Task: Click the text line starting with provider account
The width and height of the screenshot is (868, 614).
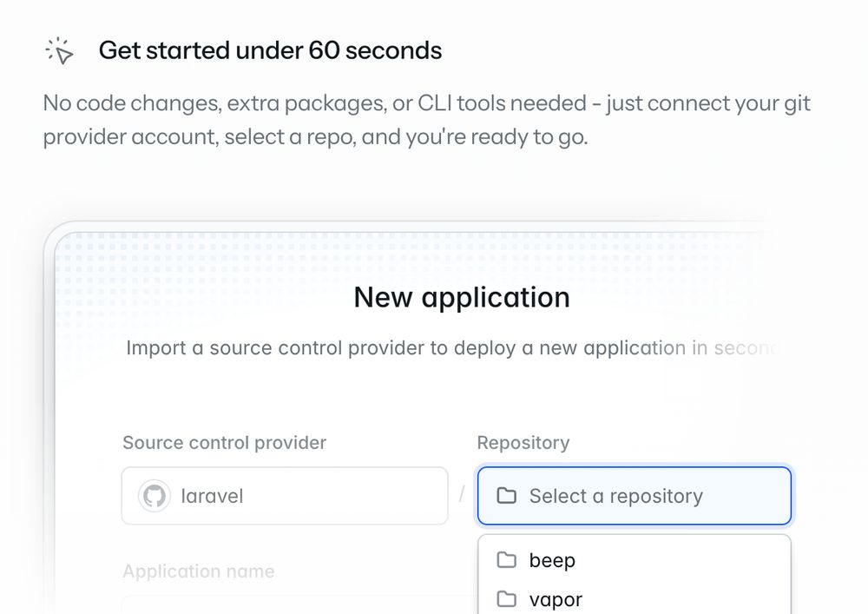Action: (x=315, y=136)
